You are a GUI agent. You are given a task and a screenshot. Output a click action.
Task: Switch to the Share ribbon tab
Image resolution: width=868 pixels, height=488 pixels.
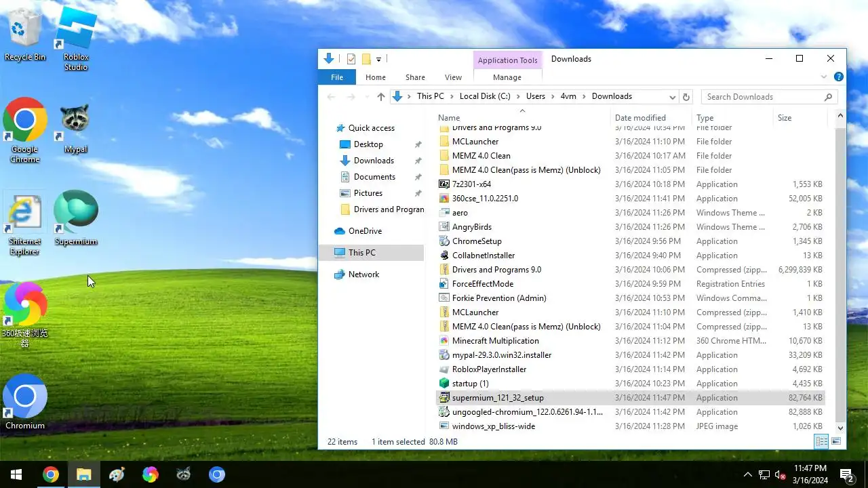tap(415, 77)
